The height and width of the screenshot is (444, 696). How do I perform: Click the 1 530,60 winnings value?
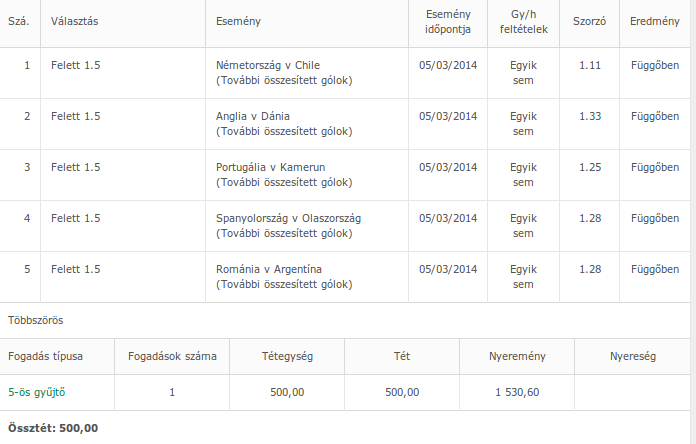pyautogui.click(x=517, y=392)
